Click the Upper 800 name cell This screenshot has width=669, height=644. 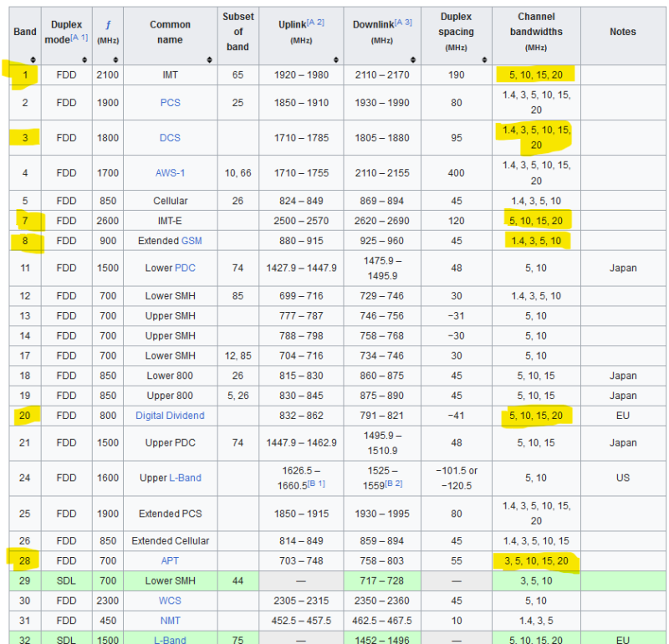click(x=170, y=396)
